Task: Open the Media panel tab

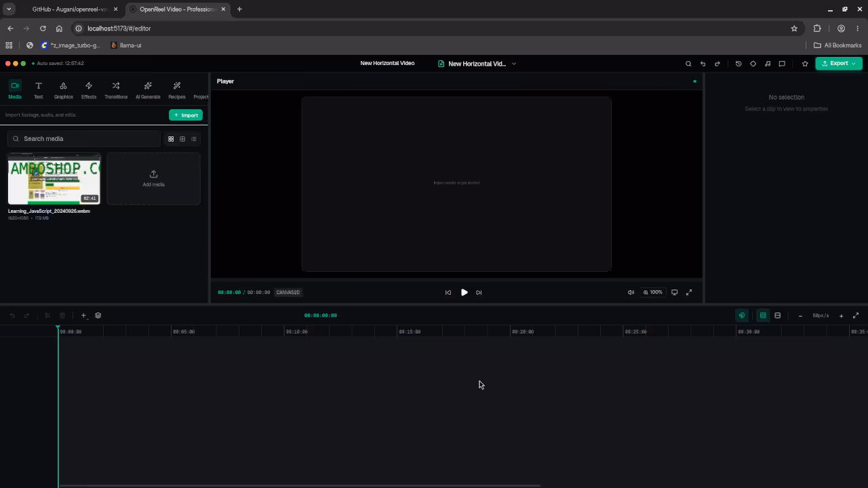Action: pos(14,89)
